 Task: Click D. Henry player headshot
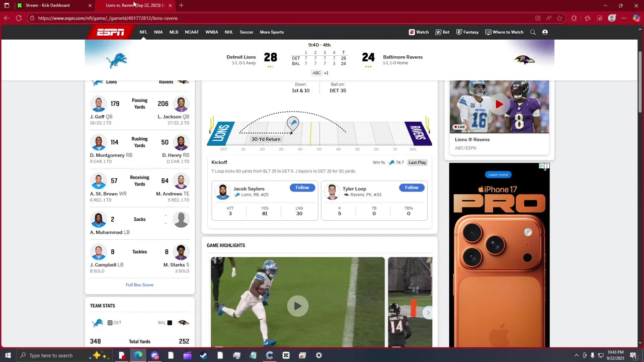181,143
